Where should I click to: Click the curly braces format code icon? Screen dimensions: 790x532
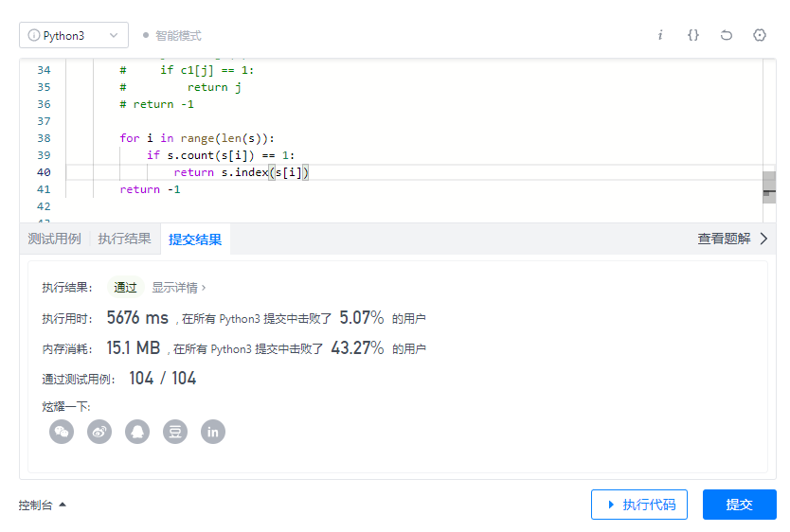pos(693,35)
